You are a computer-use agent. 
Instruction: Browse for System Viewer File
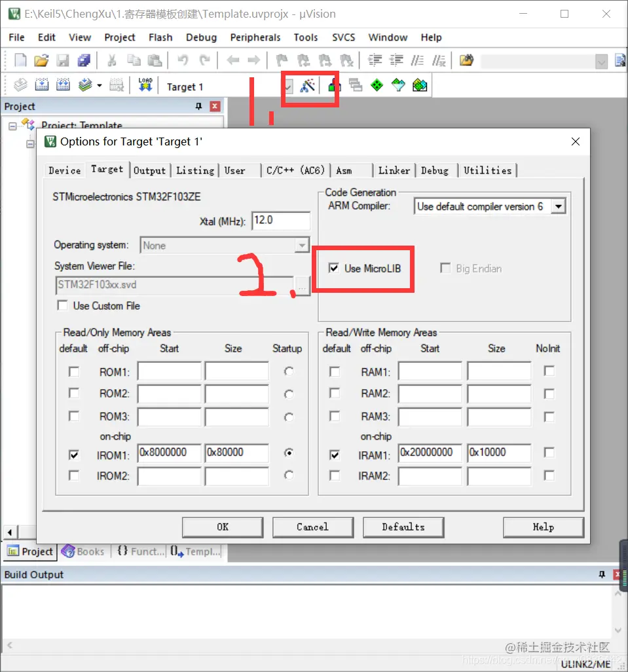pyautogui.click(x=303, y=286)
